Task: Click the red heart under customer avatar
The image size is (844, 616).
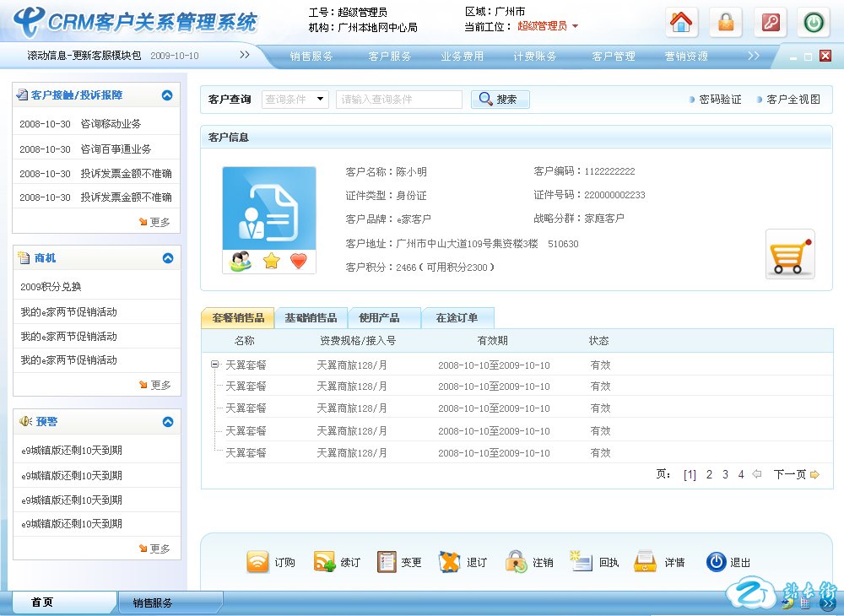Action: tap(298, 262)
